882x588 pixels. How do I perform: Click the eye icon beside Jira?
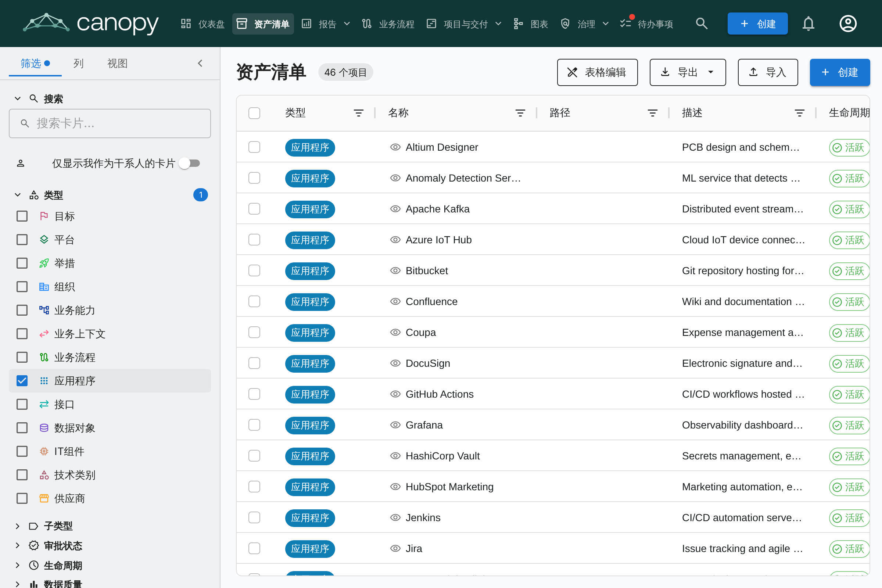395,548
